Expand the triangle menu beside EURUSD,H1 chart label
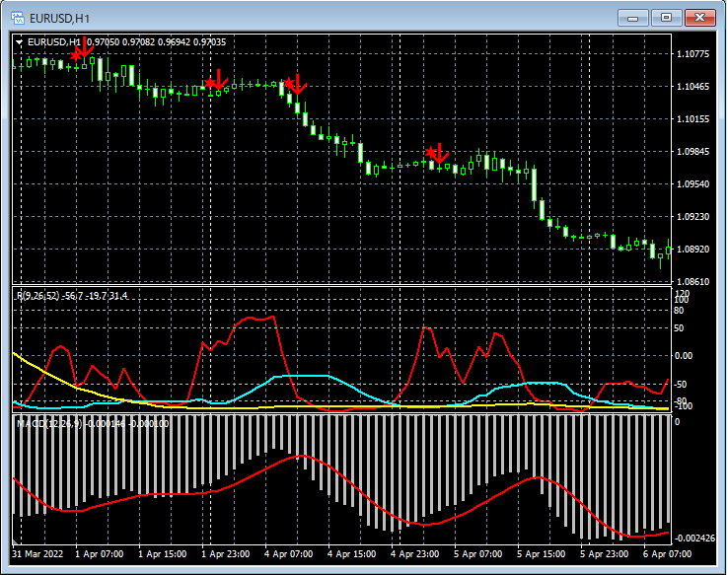The width and height of the screenshot is (728, 575). [x=19, y=42]
